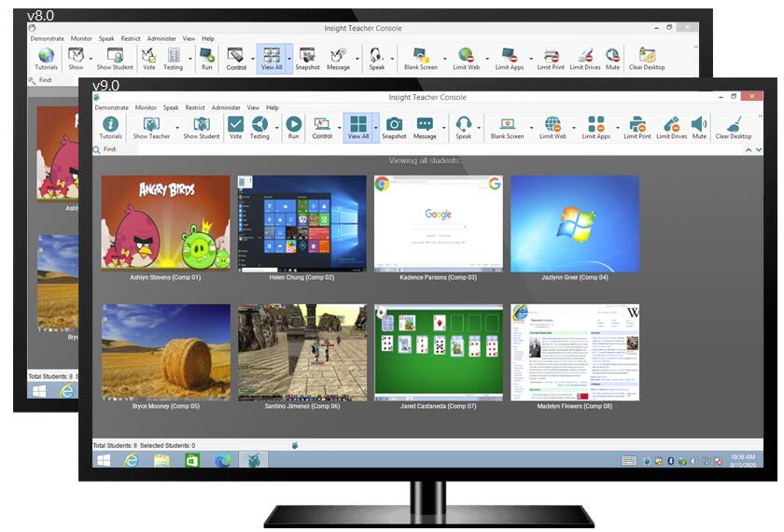Open the Administer menu in front v9.0 window
This screenshot has height=532, width=784.
click(x=226, y=107)
